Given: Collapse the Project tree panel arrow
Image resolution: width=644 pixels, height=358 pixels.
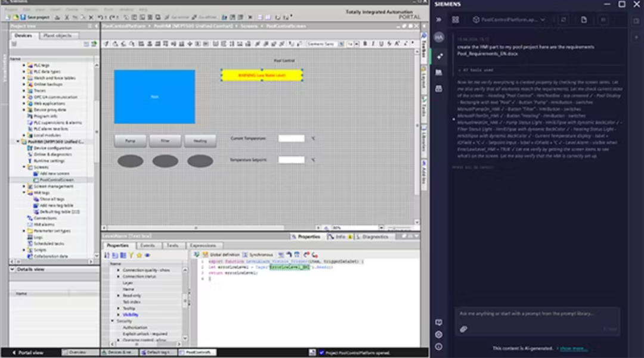Looking at the screenshot, I should pos(97,26).
